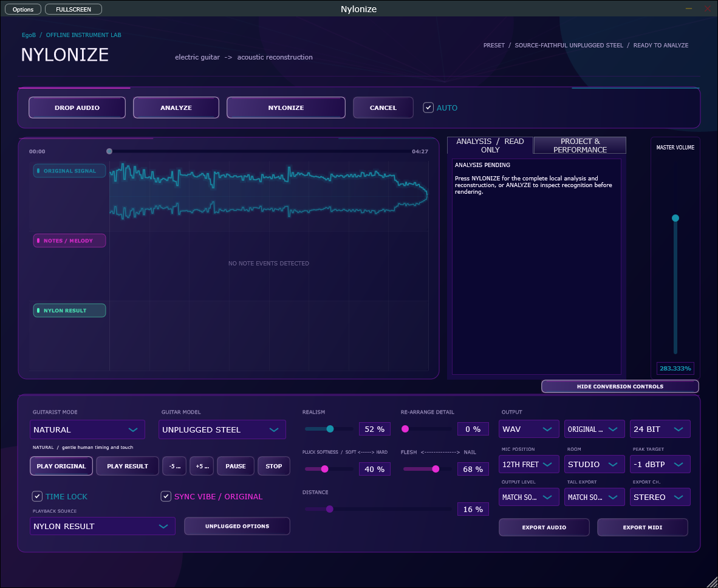
Task: Click the FLESH to NAIL slider handle
Action: [x=436, y=469]
